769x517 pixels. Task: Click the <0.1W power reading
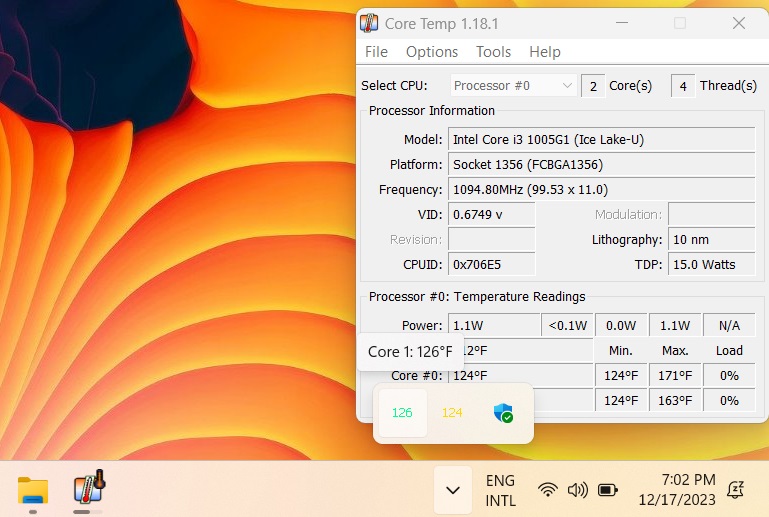click(567, 325)
